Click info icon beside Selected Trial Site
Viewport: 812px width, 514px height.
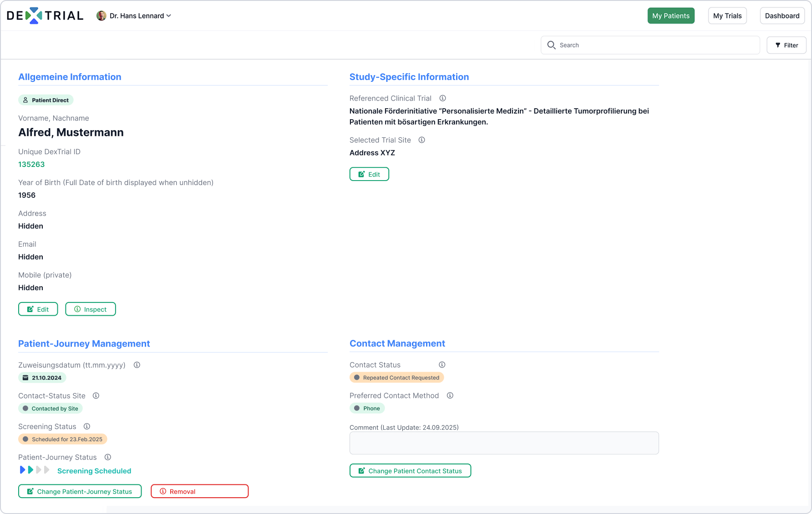[x=422, y=140]
